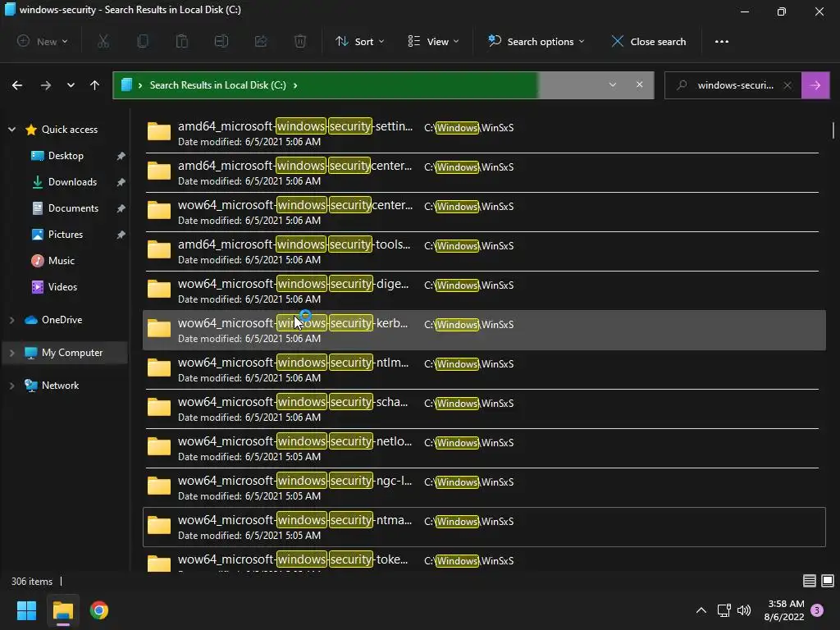The height and width of the screenshot is (630, 840).
Task: Open Music in the sidebar
Action: click(x=61, y=261)
